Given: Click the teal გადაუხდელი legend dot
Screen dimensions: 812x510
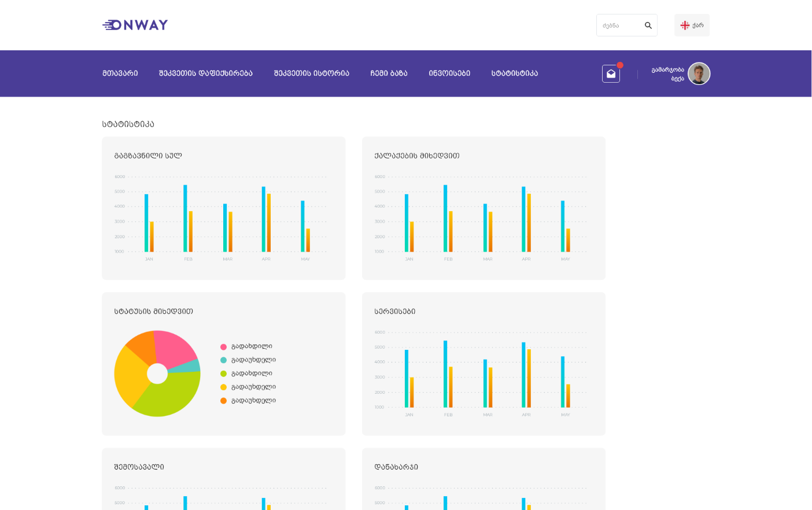Looking at the screenshot, I should point(223,360).
